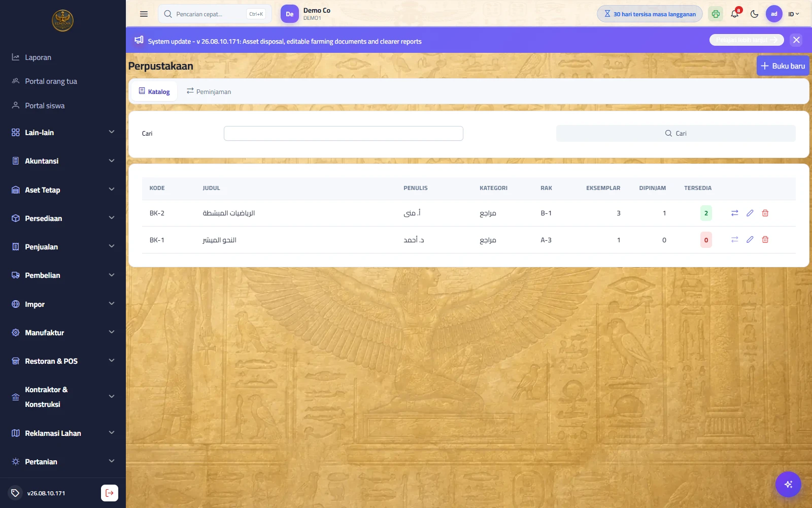Click the Cari search button

click(676, 134)
